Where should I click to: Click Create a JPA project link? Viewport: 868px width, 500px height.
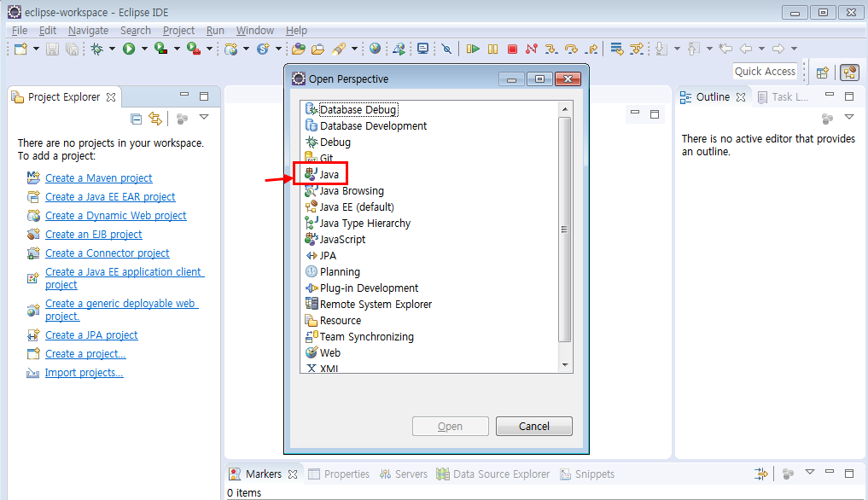[91, 335]
